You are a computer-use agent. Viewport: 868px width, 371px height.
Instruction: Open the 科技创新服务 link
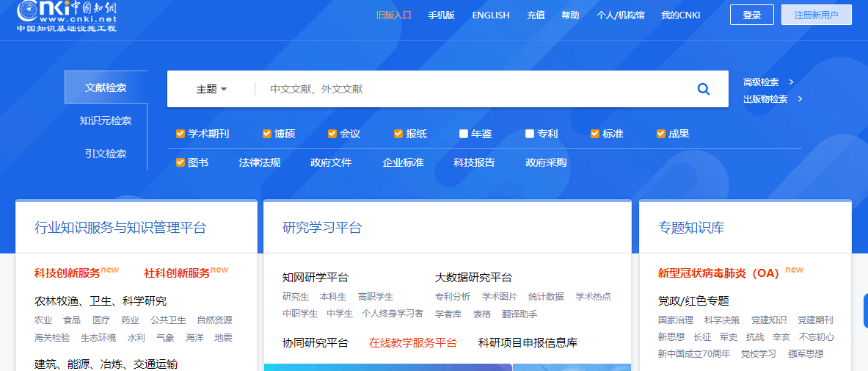tap(67, 273)
